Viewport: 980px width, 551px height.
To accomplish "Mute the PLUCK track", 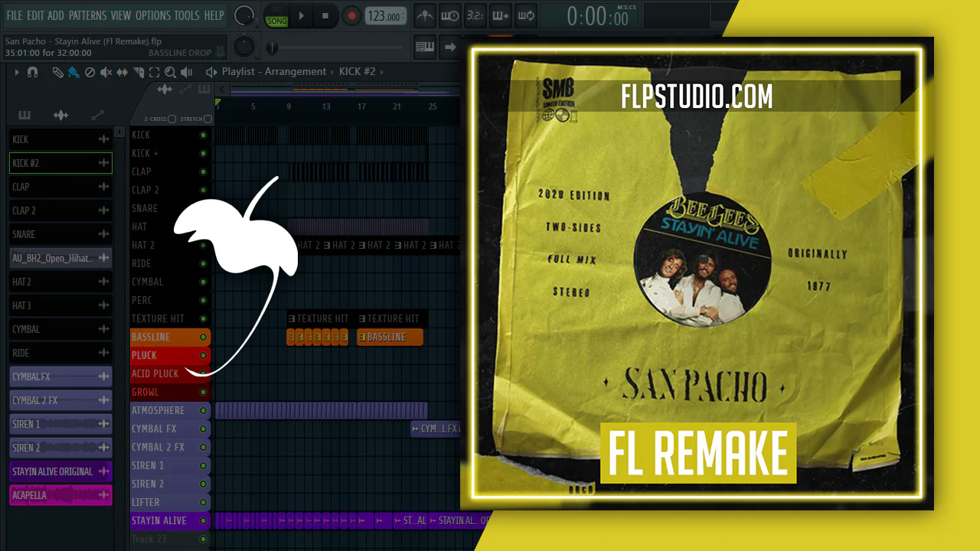I will coord(203,355).
